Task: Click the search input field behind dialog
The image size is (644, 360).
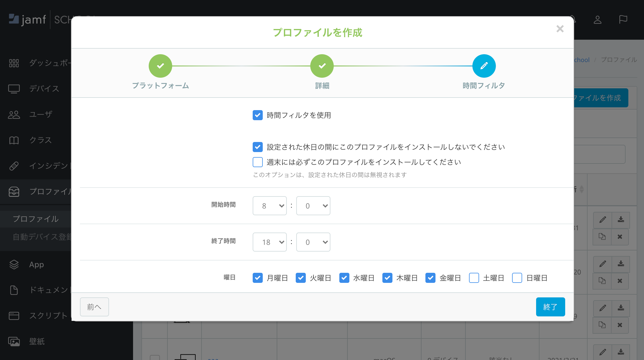Action: coord(600,154)
